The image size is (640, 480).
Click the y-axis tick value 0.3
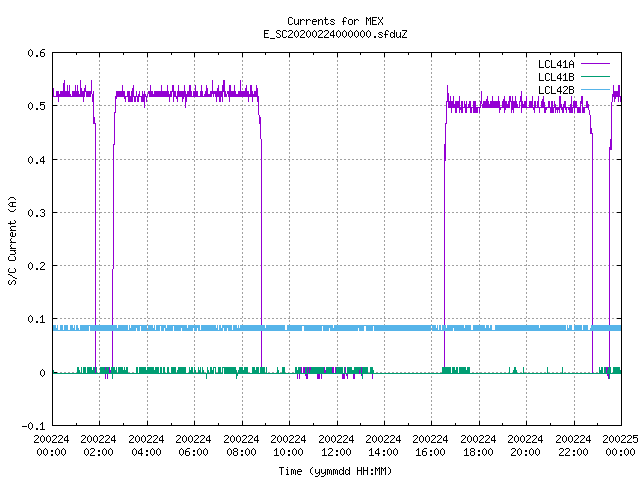pyautogui.click(x=36, y=213)
